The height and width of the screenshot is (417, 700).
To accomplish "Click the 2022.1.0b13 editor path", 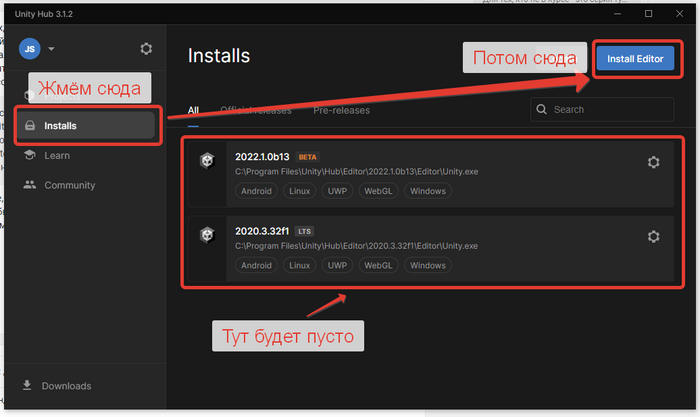I will [x=357, y=171].
